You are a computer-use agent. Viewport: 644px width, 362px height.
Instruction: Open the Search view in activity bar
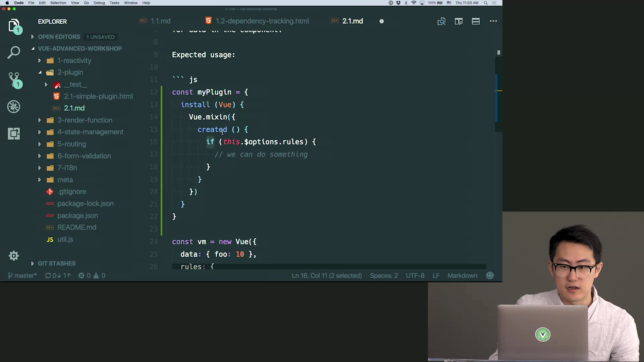coord(14,52)
